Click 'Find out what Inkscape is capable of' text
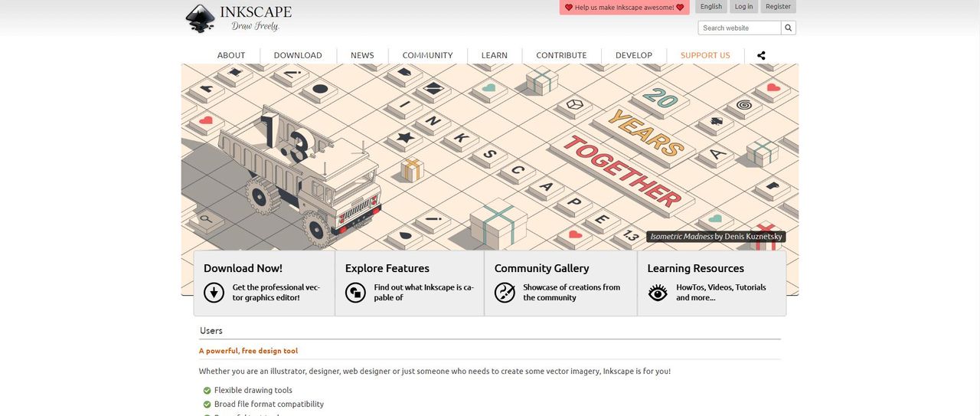This screenshot has width=980, height=416. pyautogui.click(x=424, y=293)
